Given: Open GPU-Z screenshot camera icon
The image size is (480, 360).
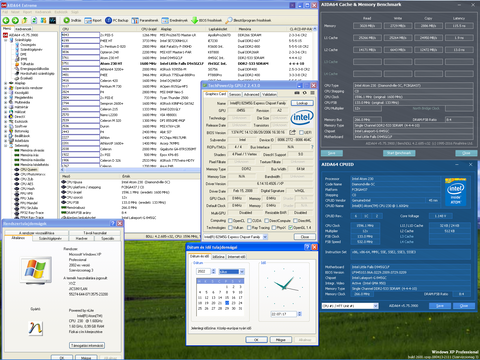Looking at the screenshot, I should pyautogui.click(x=297, y=93).
